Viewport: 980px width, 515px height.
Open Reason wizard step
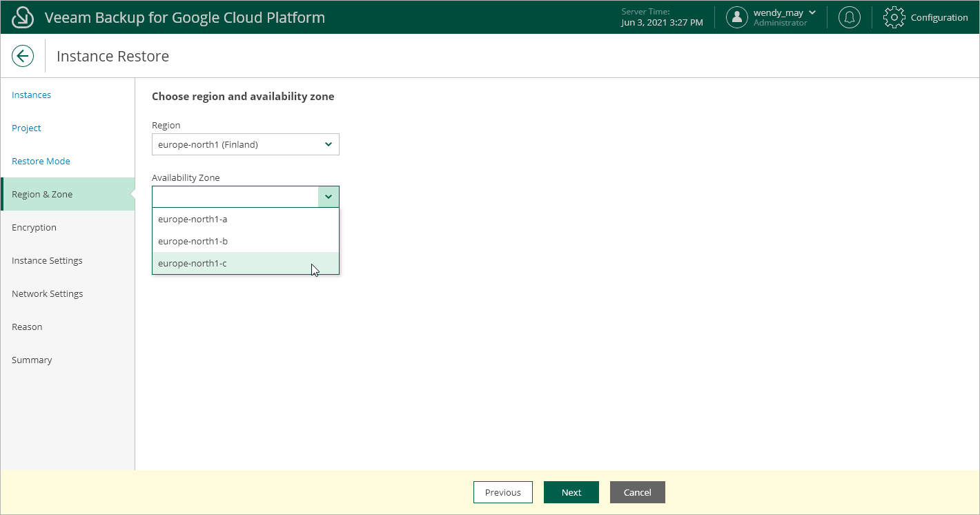click(x=27, y=327)
